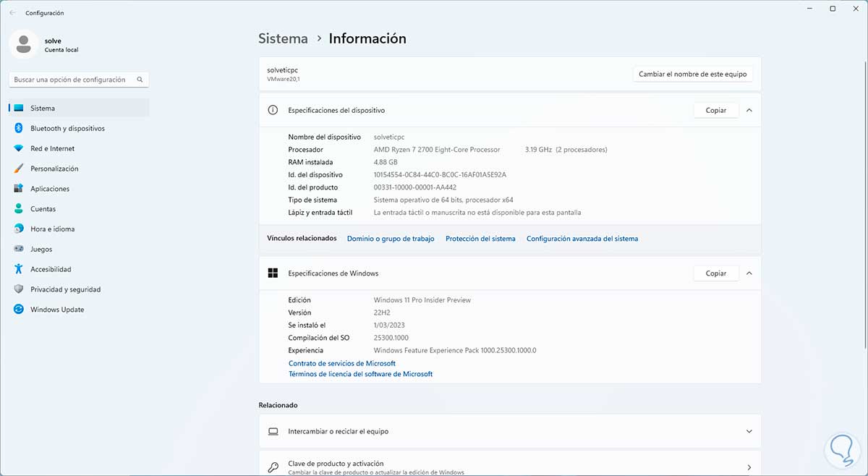Open the Personalización section
This screenshot has width=868, height=476.
79,169
